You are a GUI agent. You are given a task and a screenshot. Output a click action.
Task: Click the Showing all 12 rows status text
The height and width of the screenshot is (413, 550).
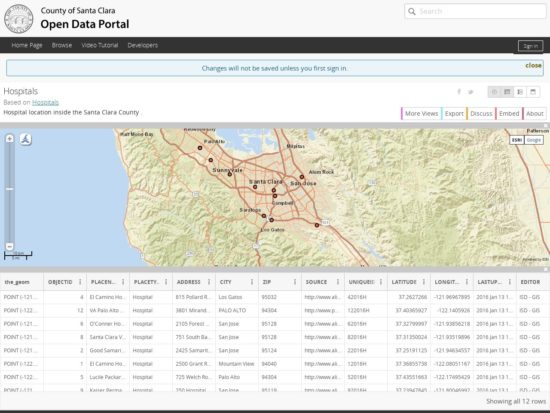tap(516, 401)
